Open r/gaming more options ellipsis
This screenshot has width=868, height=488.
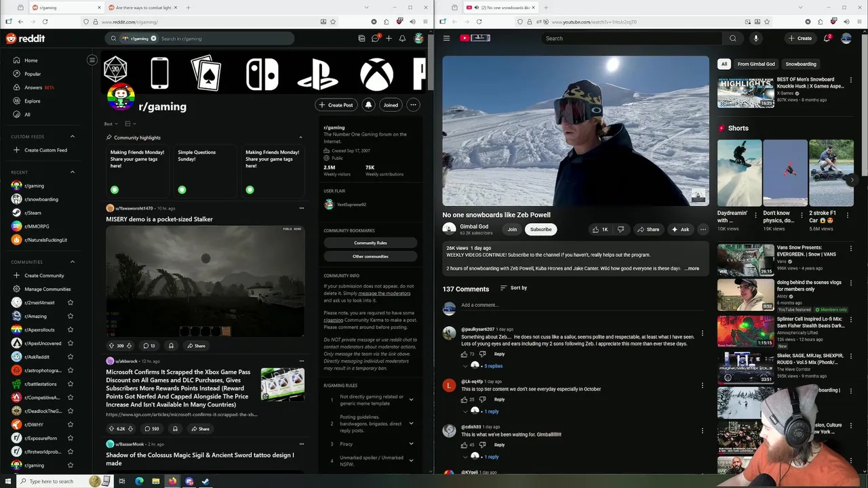413,105
